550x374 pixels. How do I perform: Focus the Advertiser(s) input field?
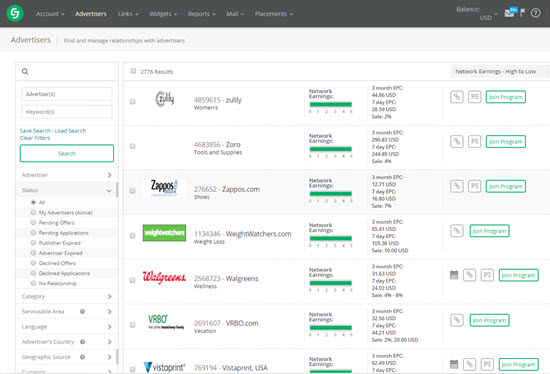(67, 94)
